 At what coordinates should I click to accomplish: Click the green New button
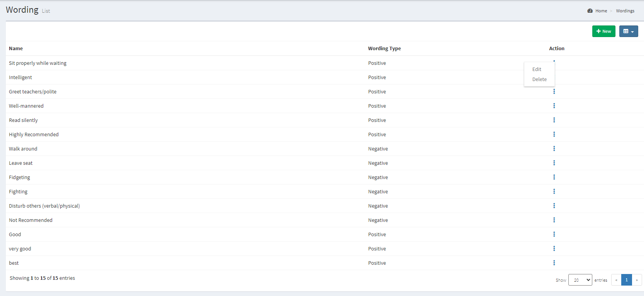603,31
